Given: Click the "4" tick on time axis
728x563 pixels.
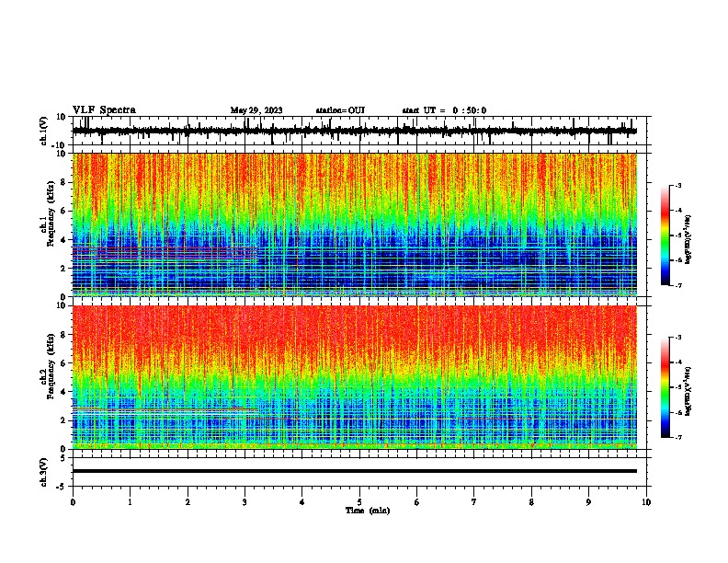Looking at the screenshot, I should pos(302,502).
